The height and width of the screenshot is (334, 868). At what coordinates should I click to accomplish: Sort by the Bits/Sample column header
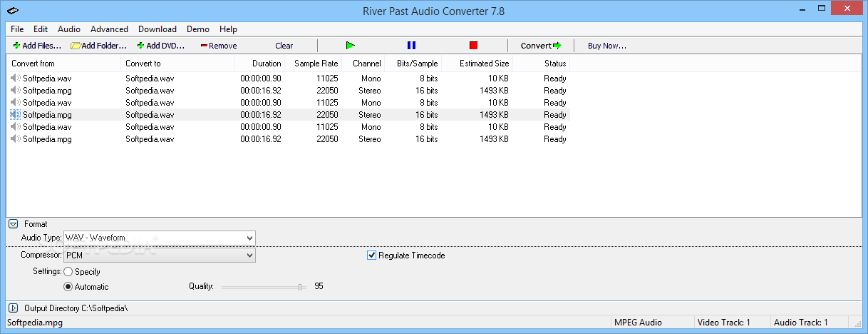[x=413, y=64]
